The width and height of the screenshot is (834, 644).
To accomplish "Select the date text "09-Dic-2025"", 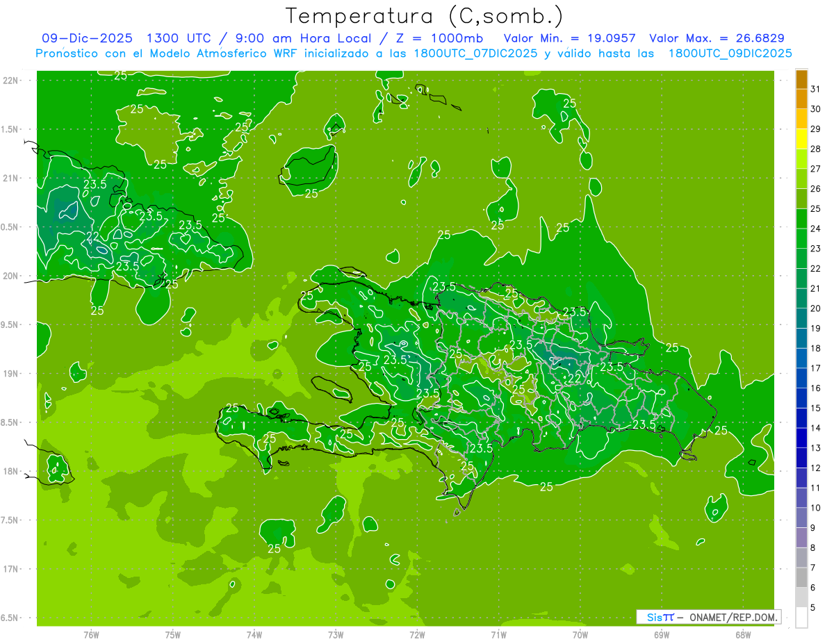I will tap(87, 39).
